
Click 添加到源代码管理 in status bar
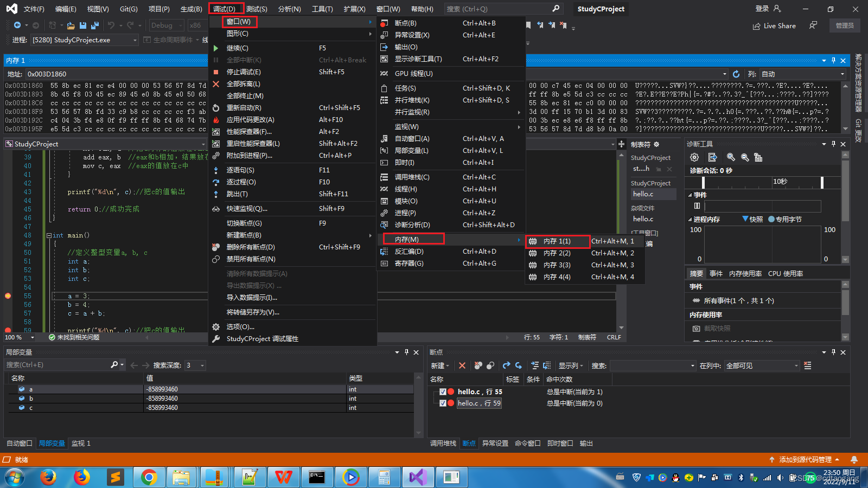pyautogui.click(x=805, y=459)
